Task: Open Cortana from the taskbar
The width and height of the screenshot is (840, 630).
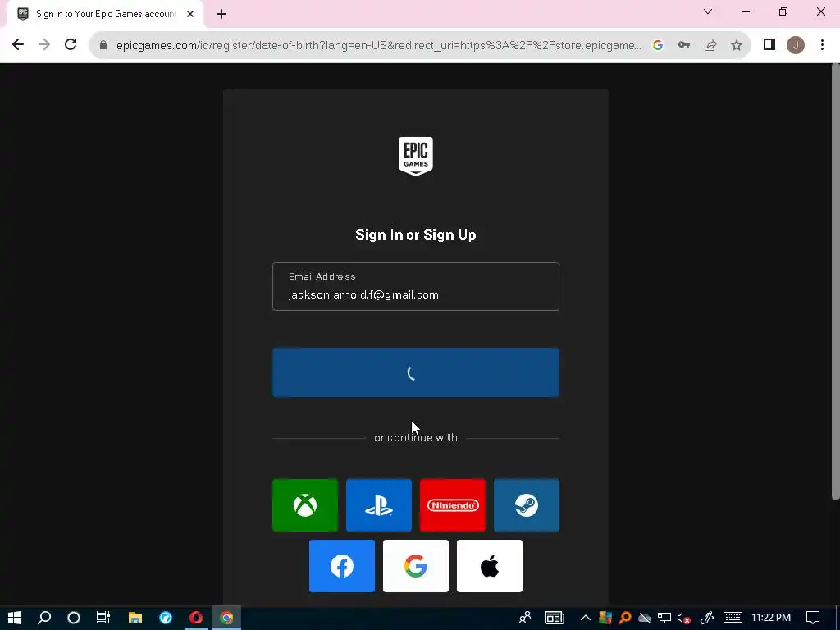Action: coord(74,618)
